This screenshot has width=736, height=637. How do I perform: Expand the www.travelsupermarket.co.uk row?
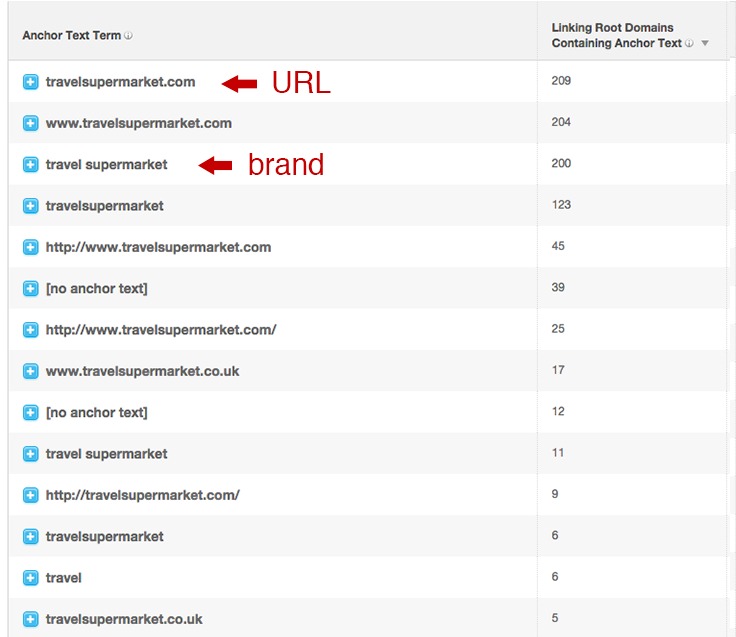pos(31,371)
